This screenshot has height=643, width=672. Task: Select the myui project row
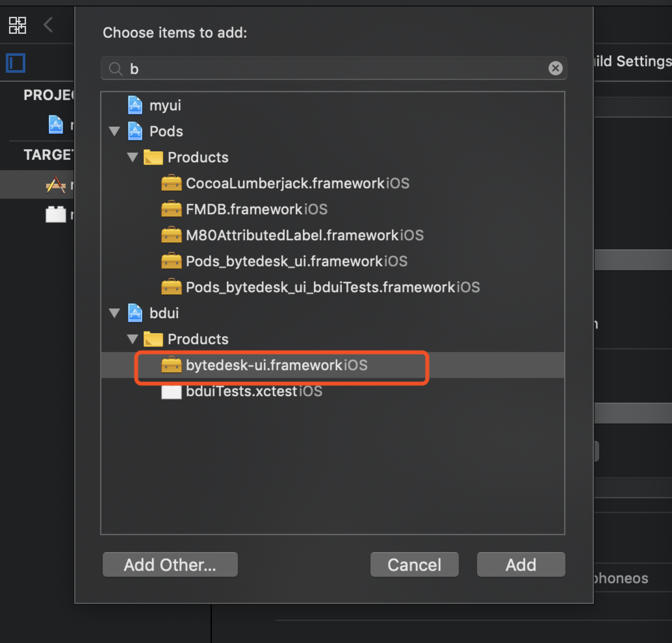point(332,105)
